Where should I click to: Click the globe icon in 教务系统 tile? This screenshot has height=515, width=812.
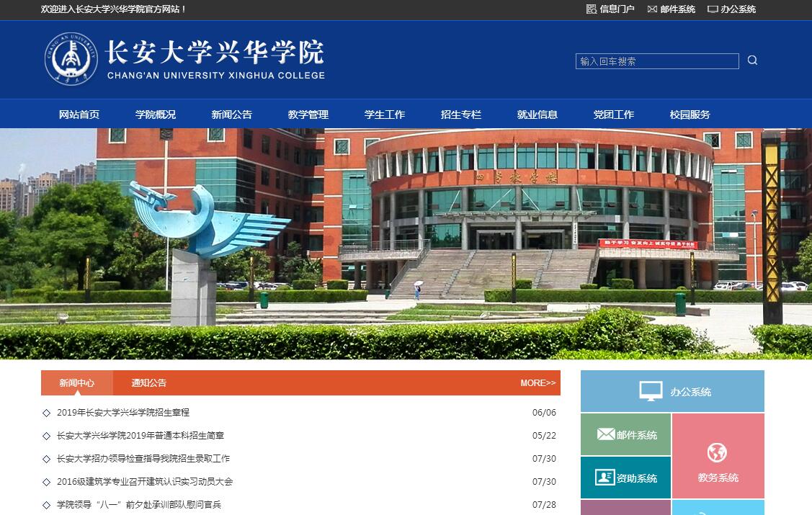(717, 452)
